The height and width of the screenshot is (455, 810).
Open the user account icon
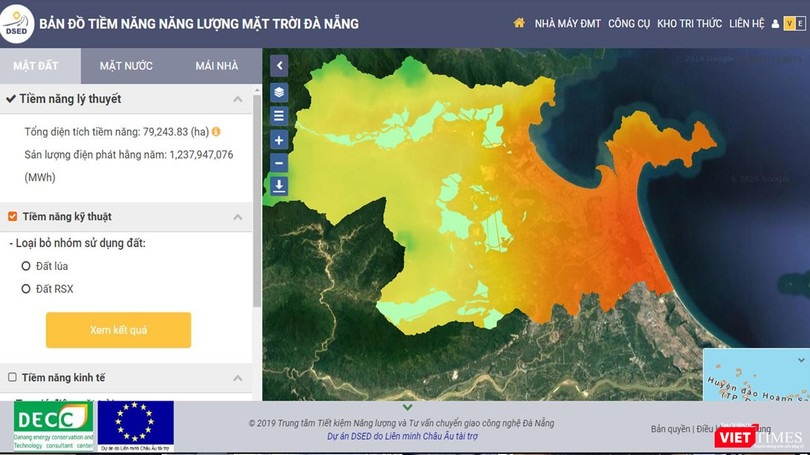(x=774, y=24)
